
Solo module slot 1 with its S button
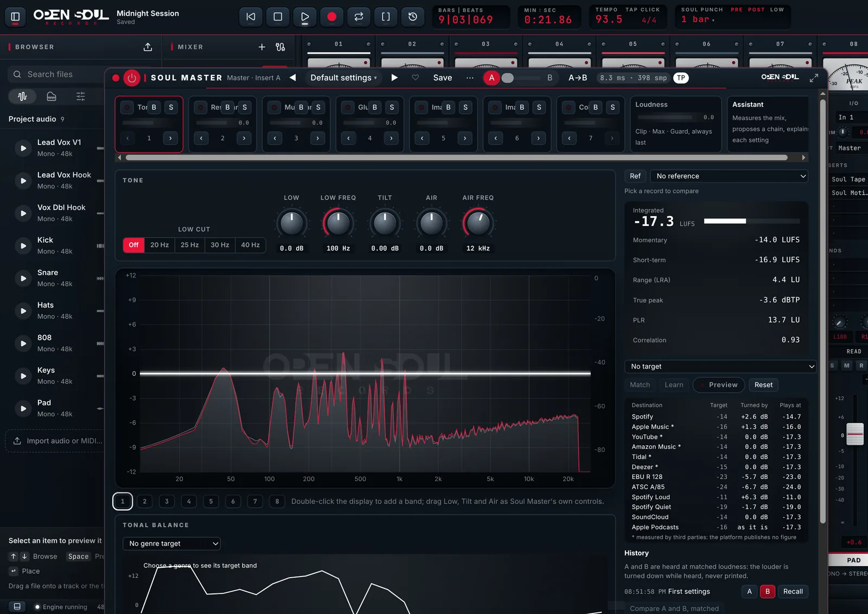171,107
